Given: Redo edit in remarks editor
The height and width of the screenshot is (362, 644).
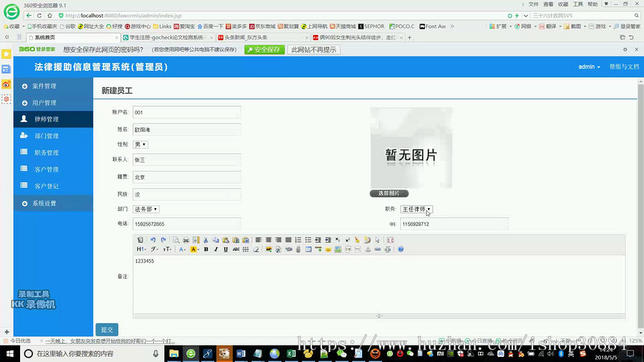Looking at the screenshot, I should [163, 240].
